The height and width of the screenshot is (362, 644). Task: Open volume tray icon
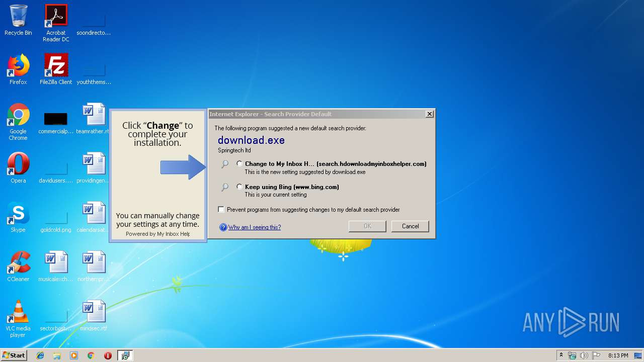[x=584, y=355]
